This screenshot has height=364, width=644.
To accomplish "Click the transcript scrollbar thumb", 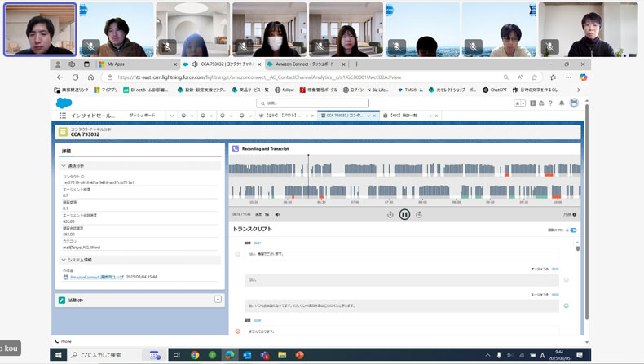I will 578,248.
